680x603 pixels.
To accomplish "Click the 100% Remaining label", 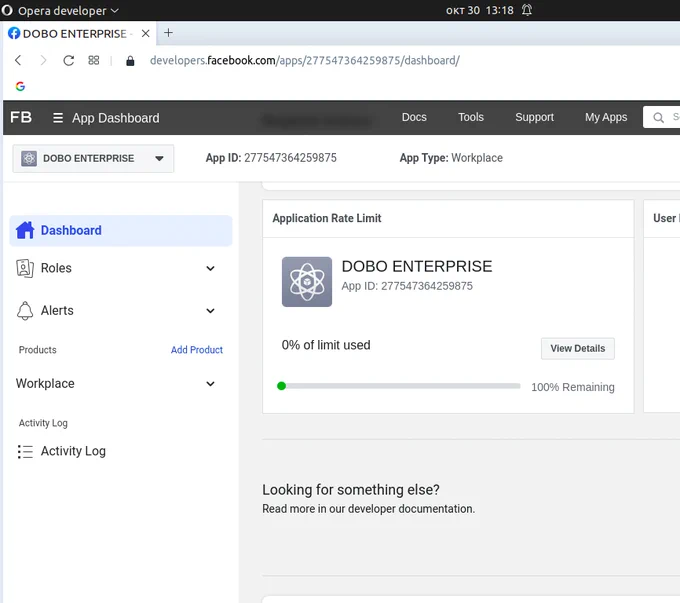I will pyautogui.click(x=573, y=387).
